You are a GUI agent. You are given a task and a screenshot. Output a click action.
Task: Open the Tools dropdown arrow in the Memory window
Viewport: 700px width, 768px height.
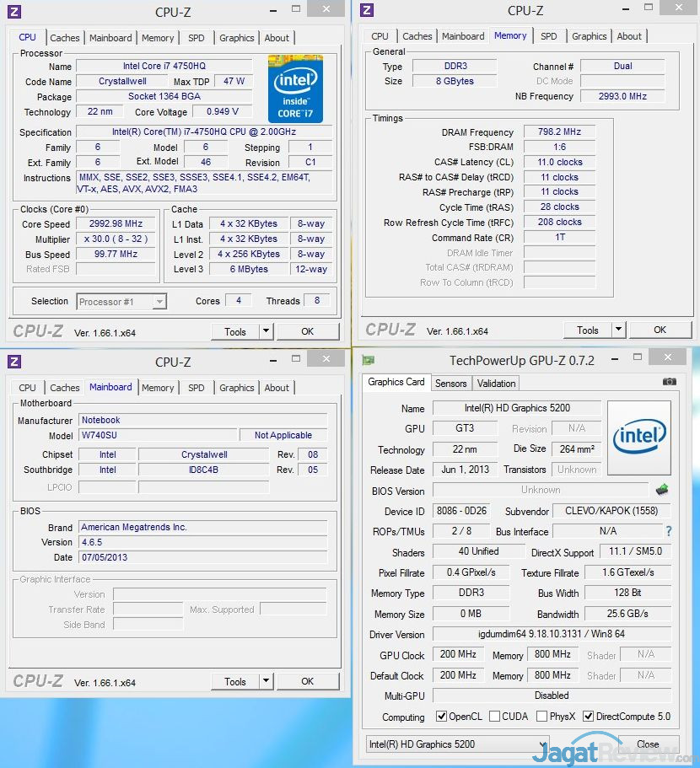coord(618,330)
